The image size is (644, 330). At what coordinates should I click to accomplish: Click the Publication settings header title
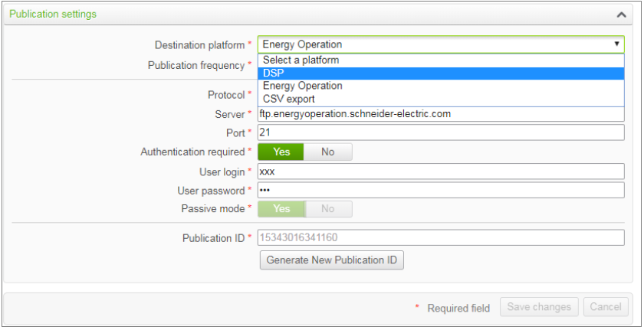(53, 15)
